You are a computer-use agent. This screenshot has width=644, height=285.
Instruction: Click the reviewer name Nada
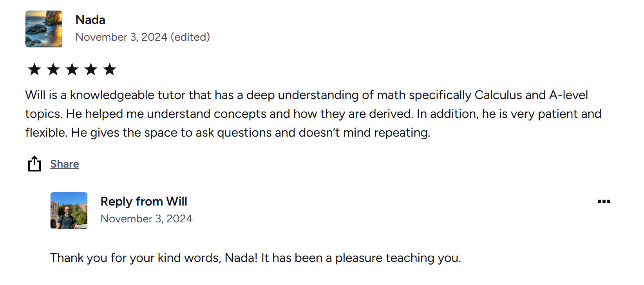[x=90, y=20]
